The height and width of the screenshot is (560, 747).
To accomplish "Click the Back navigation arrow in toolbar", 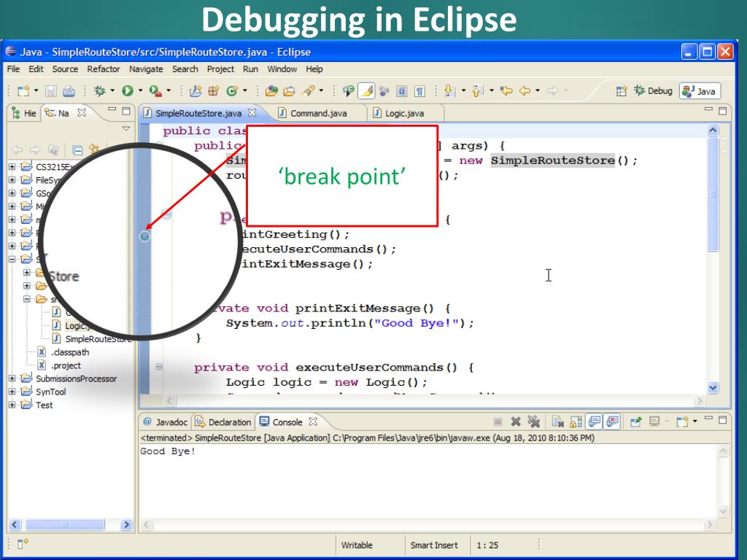I will [525, 90].
